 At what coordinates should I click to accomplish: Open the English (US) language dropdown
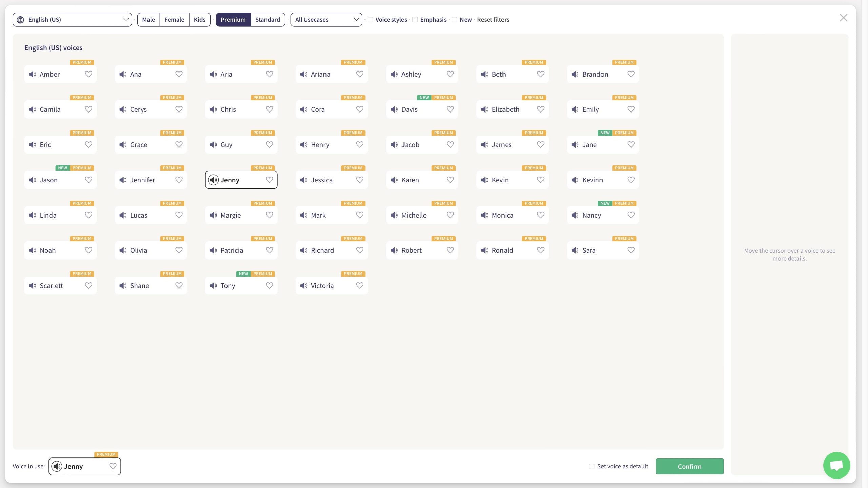click(x=72, y=20)
